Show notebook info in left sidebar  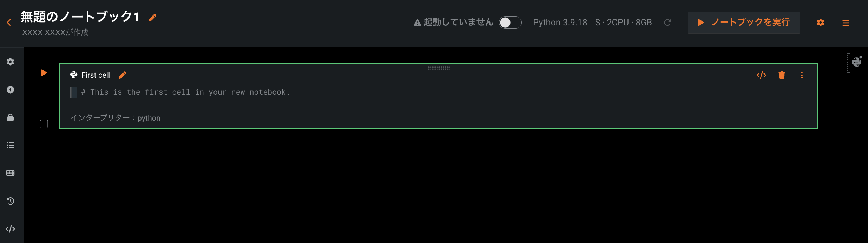click(11, 90)
